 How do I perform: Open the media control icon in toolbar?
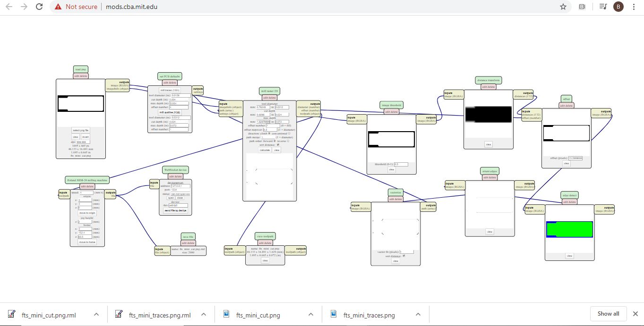click(603, 7)
